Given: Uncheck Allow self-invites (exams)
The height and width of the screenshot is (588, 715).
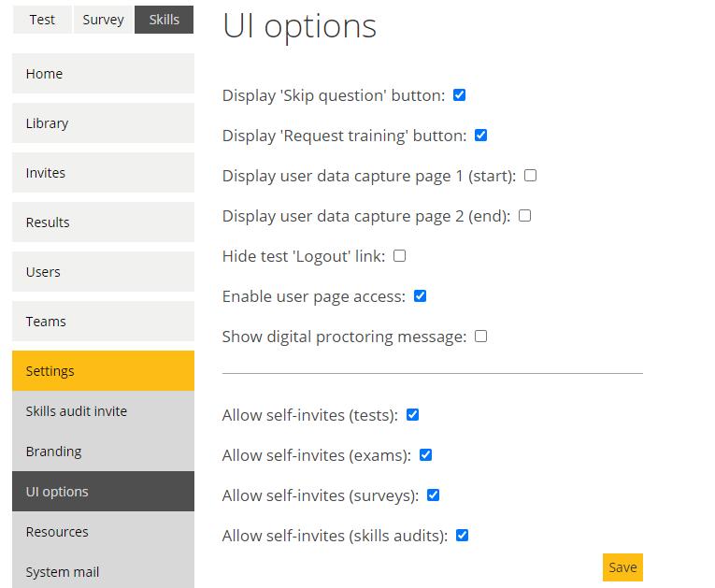Looking at the screenshot, I should point(425,455).
